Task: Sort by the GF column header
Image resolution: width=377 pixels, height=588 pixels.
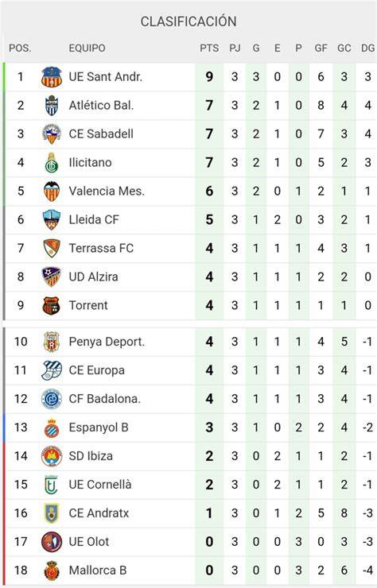Action: pyautogui.click(x=321, y=48)
